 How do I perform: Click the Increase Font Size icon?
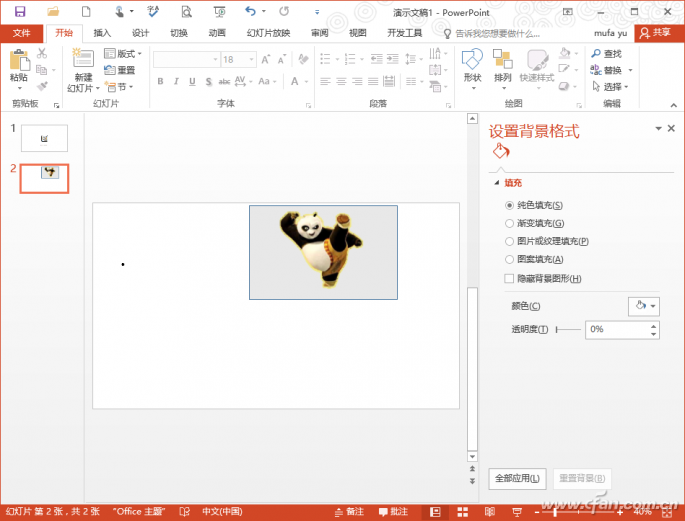point(266,59)
